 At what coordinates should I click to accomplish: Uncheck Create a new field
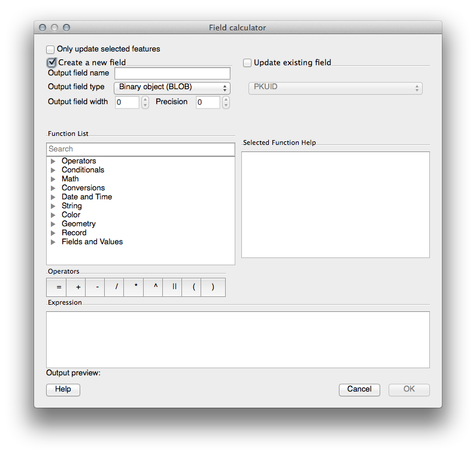pyautogui.click(x=51, y=62)
